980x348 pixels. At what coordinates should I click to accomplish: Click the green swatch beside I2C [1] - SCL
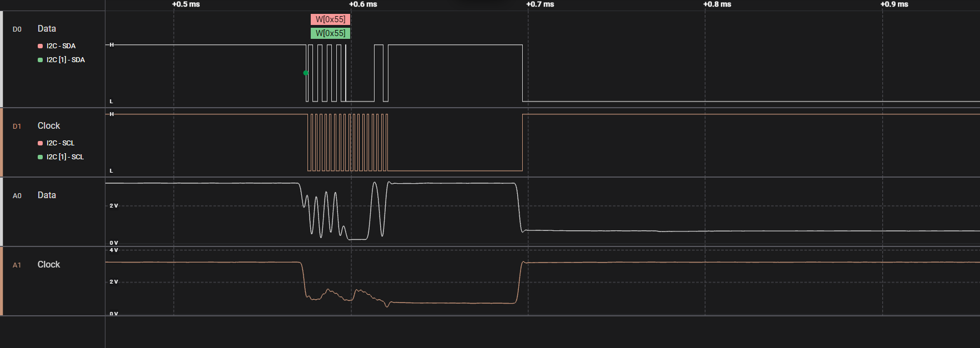coord(40,157)
